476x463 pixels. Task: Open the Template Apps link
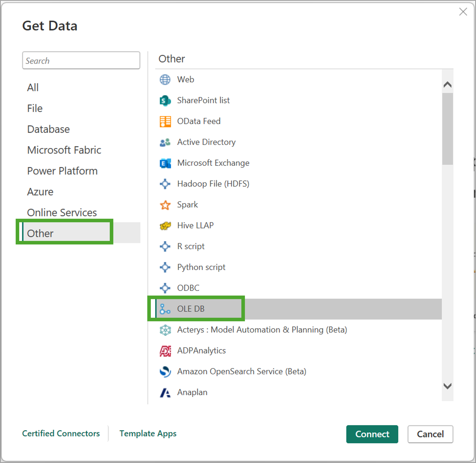[x=148, y=434]
